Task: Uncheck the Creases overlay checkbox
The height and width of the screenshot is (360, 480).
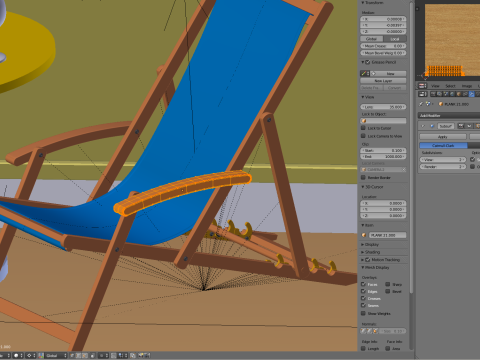Action: coord(364,298)
